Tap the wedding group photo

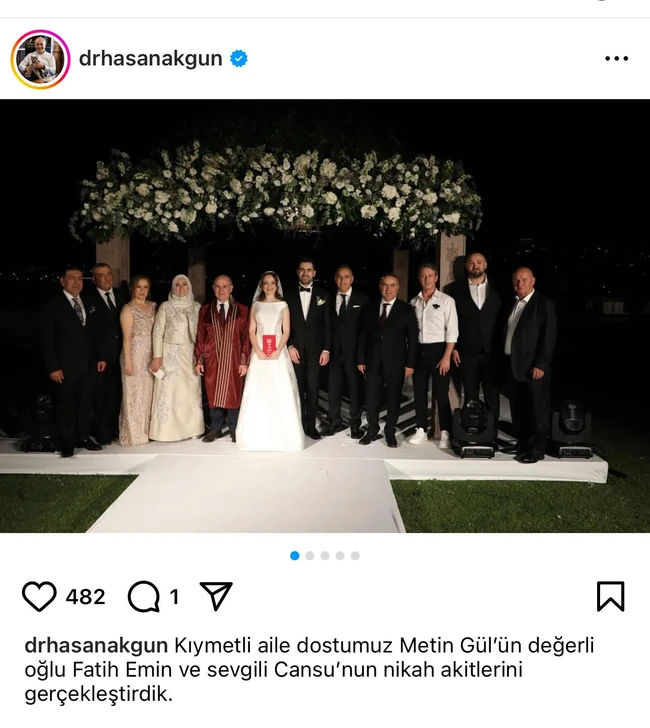point(325,316)
